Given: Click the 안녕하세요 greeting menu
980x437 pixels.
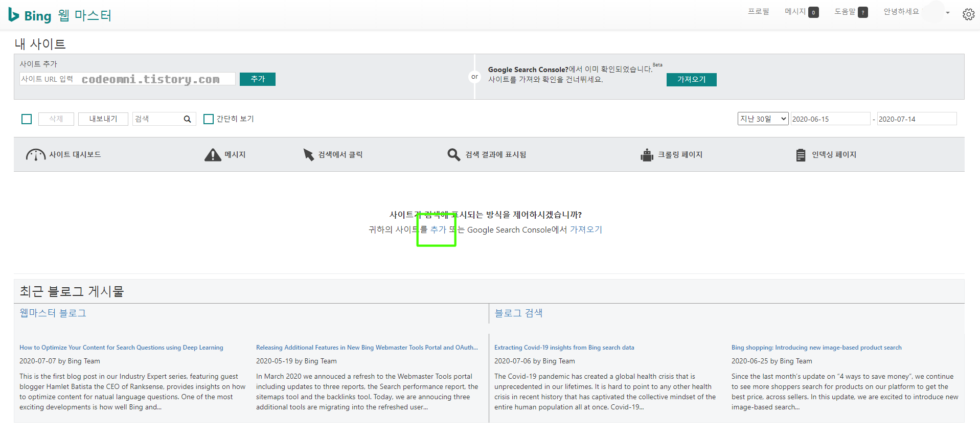Looking at the screenshot, I should [x=901, y=11].
